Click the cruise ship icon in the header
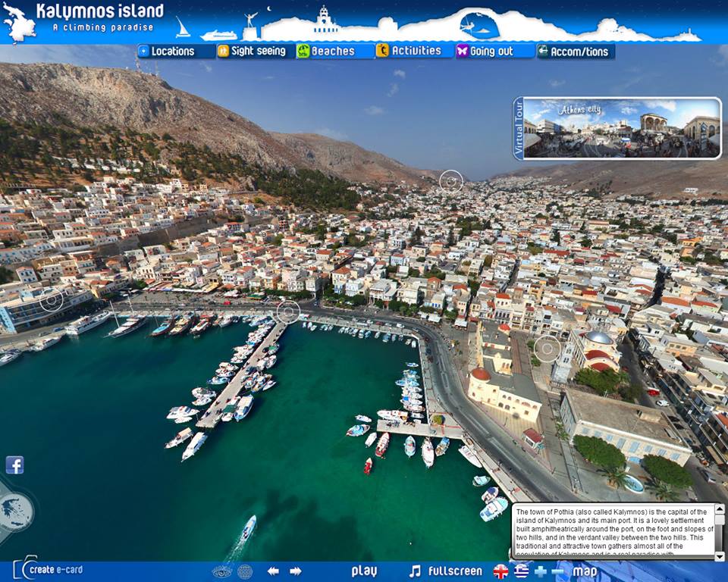Screen dimensions: 728x582 coord(218,36)
